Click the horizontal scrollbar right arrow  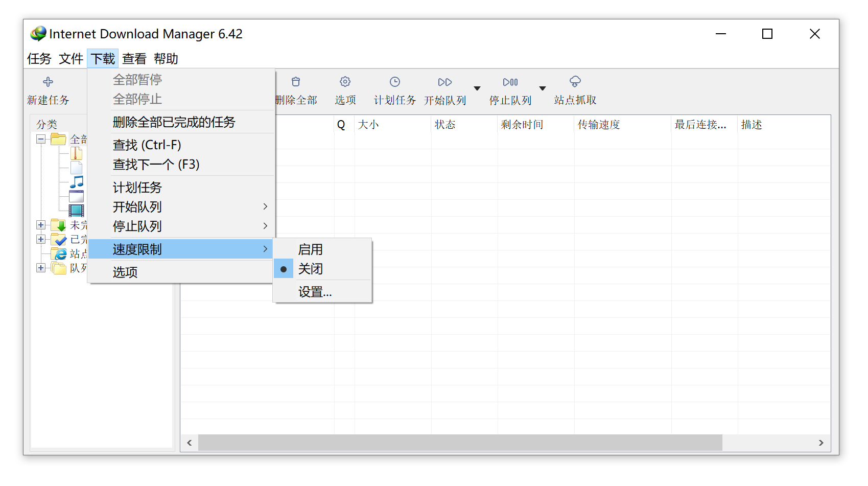tap(822, 443)
